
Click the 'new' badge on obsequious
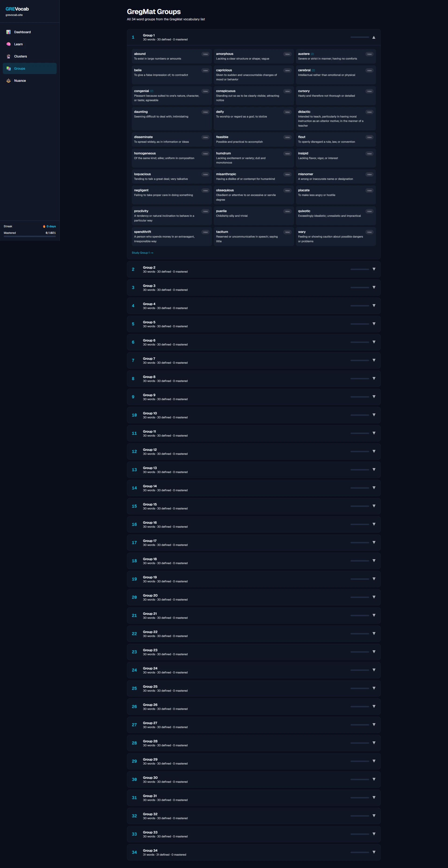(287, 191)
